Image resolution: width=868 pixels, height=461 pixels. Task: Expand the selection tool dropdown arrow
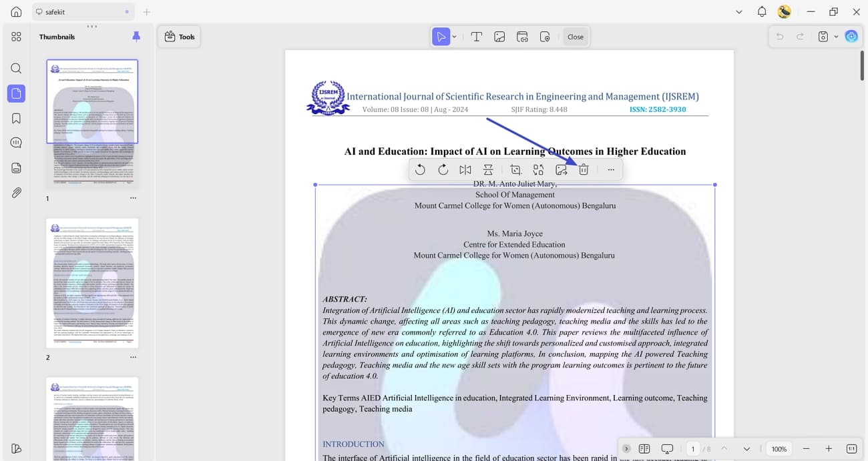click(455, 37)
